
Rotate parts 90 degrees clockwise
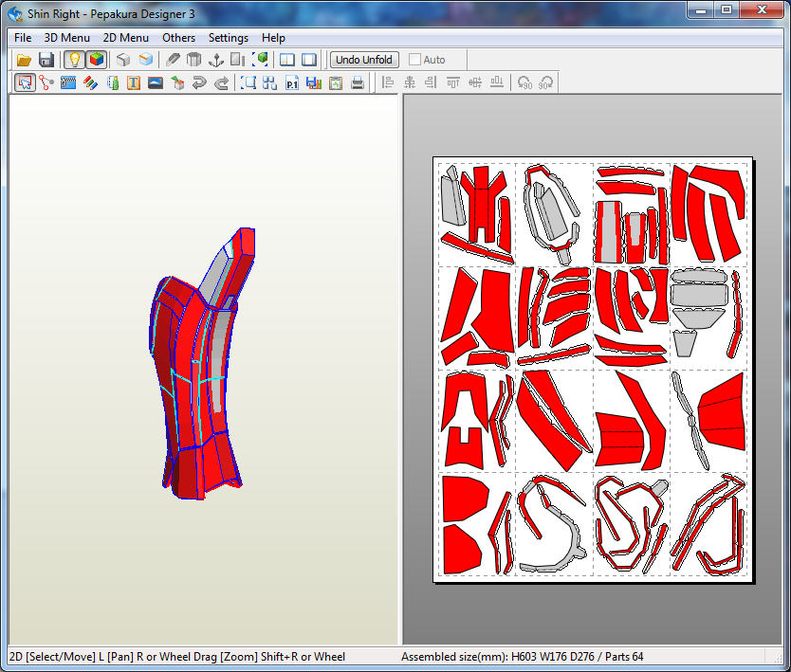546,82
